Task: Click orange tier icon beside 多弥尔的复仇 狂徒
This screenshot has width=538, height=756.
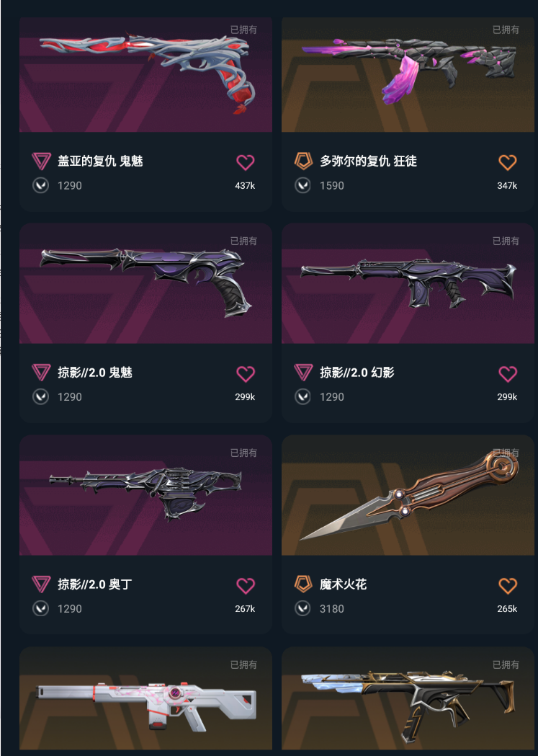Action: tap(303, 161)
